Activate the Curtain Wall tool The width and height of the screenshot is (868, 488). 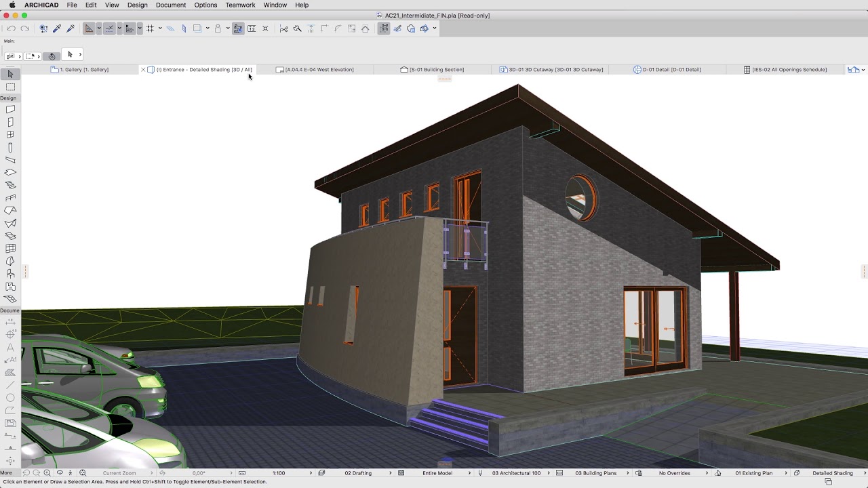pyautogui.click(x=10, y=249)
